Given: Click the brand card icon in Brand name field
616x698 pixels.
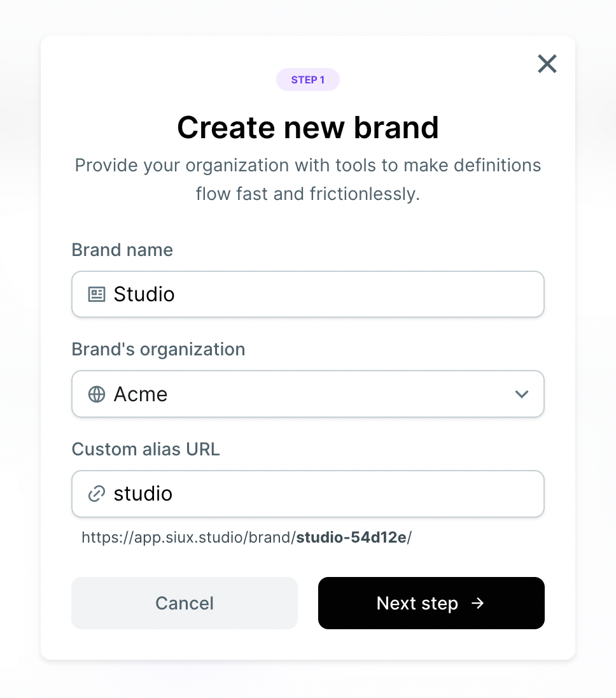Looking at the screenshot, I should point(96,294).
